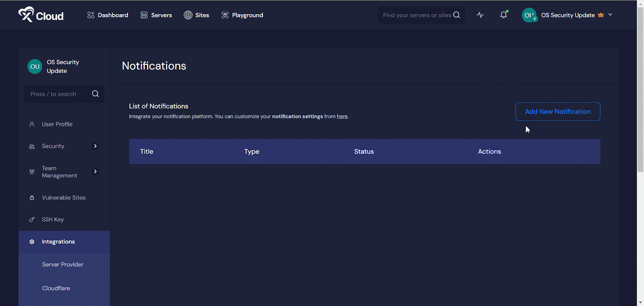Click the sidebar search magnifier icon
Image resolution: width=644 pixels, height=306 pixels.
tap(95, 94)
